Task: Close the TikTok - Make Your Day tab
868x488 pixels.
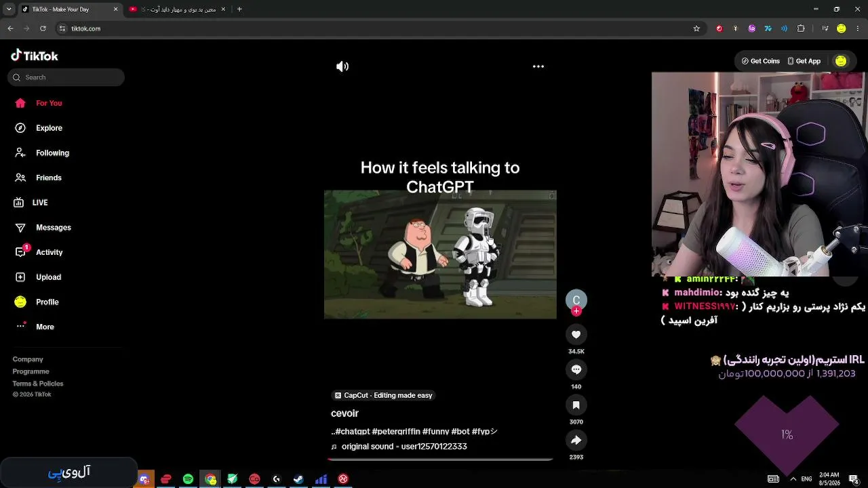Action: click(x=115, y=9)
